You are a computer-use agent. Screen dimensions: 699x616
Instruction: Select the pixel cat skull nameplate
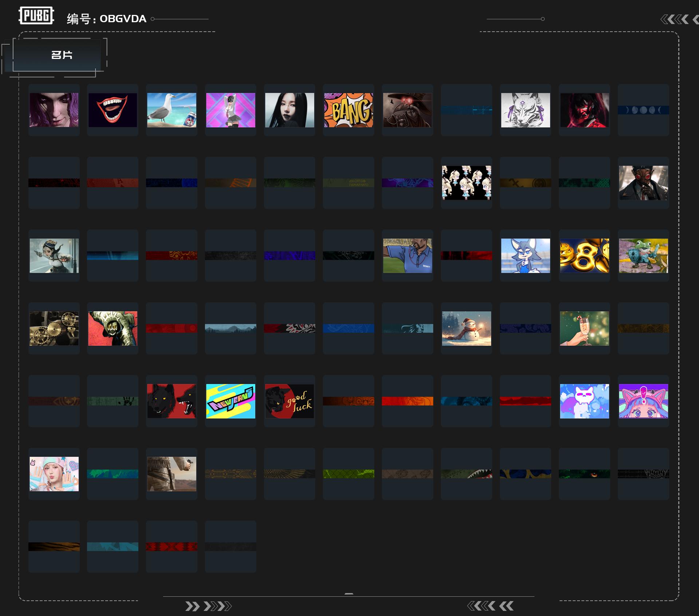click(584, 401)
